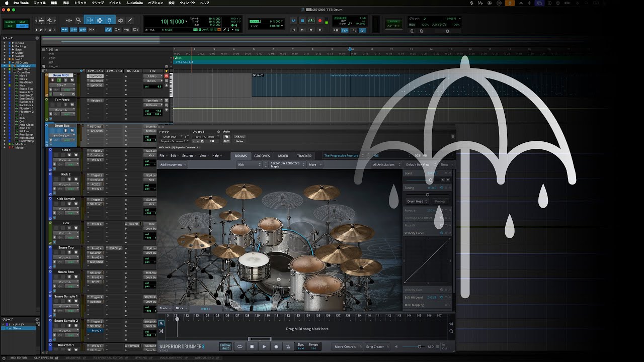The height and width of the screenshot is (362, 644).
Task: Open CLIP EFFECTS at bottom bar
Action: pos(44,357)
